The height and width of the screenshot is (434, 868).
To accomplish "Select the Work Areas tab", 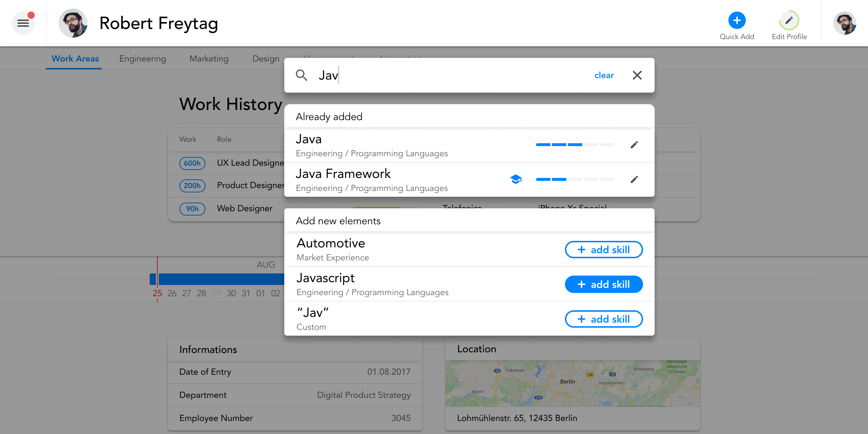I will [75, 59].
